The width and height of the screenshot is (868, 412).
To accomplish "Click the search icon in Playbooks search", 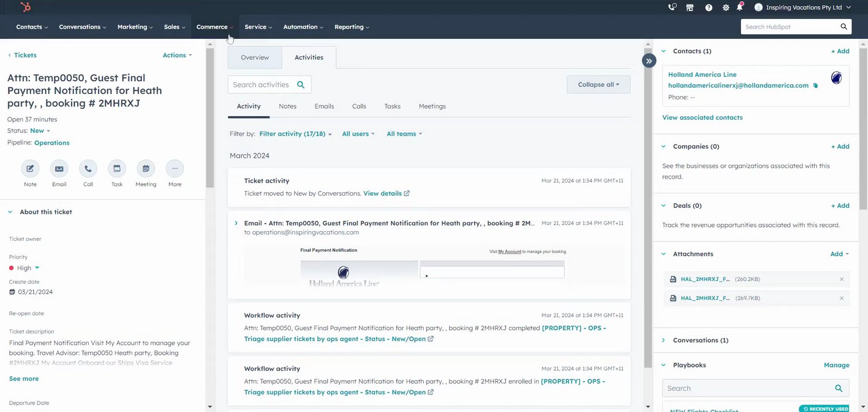I will (x=839, y=388).
